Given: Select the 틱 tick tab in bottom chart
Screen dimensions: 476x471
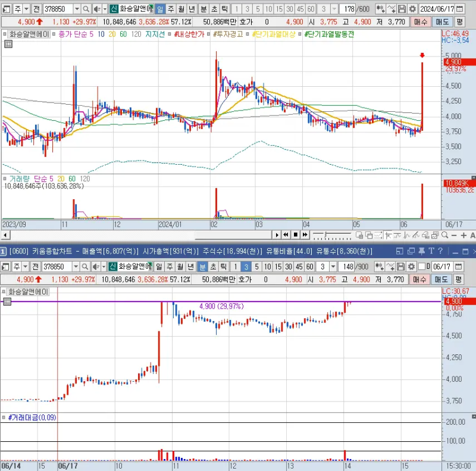Looking at the screenshot, I should coord(224,267).
